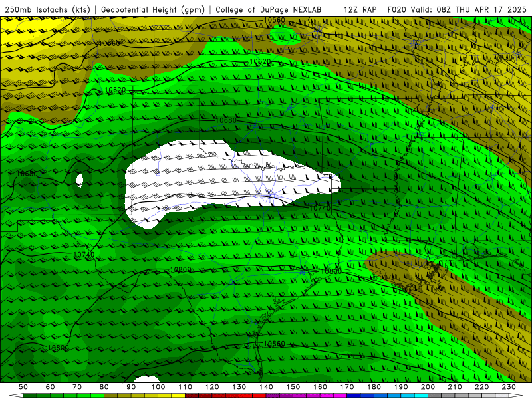Image resolution: width=532 pixels, height=399 pixels.
Task: Click 10740 label at white jet core's east end
Action: click(320, 208)
